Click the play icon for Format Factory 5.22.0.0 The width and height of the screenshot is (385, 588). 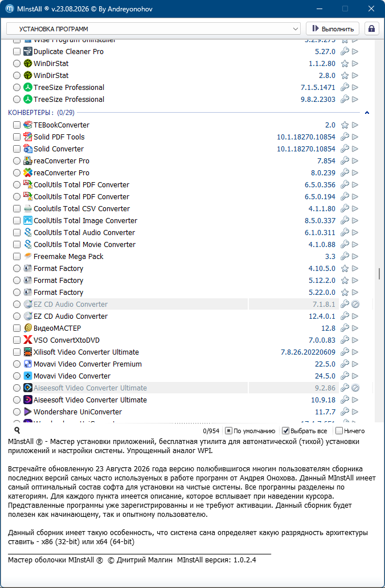point(355,293)
